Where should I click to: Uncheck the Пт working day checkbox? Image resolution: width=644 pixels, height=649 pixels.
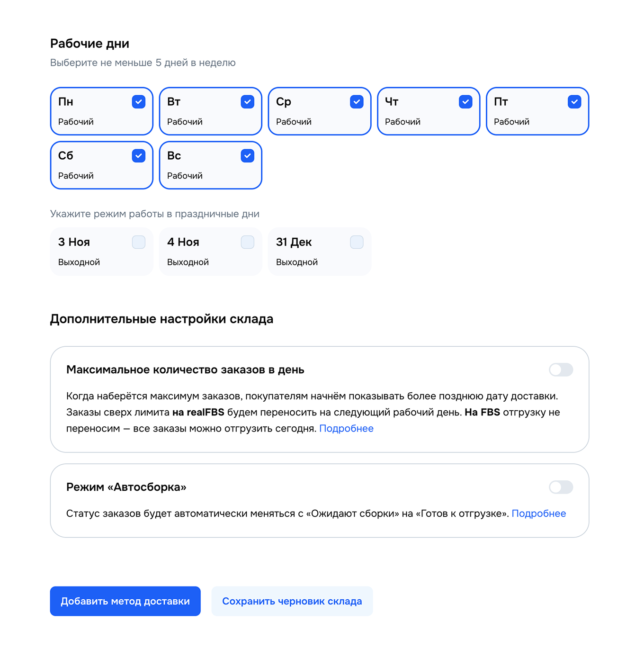pos(574,101)
